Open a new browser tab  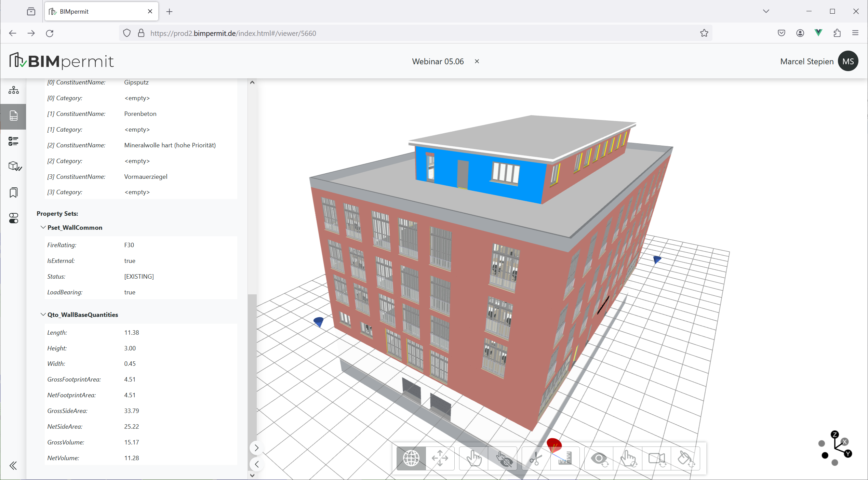(169, 12)
